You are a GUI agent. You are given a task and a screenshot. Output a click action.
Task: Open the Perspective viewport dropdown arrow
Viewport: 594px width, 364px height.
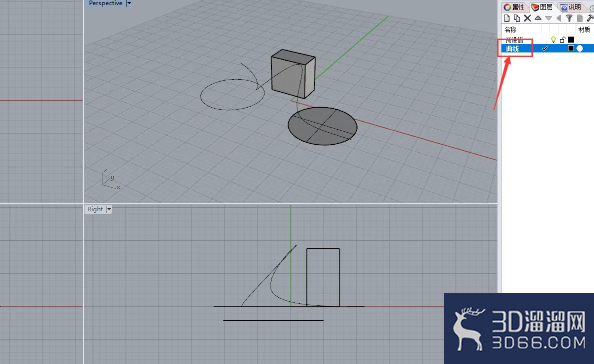(x=128, y=3)
